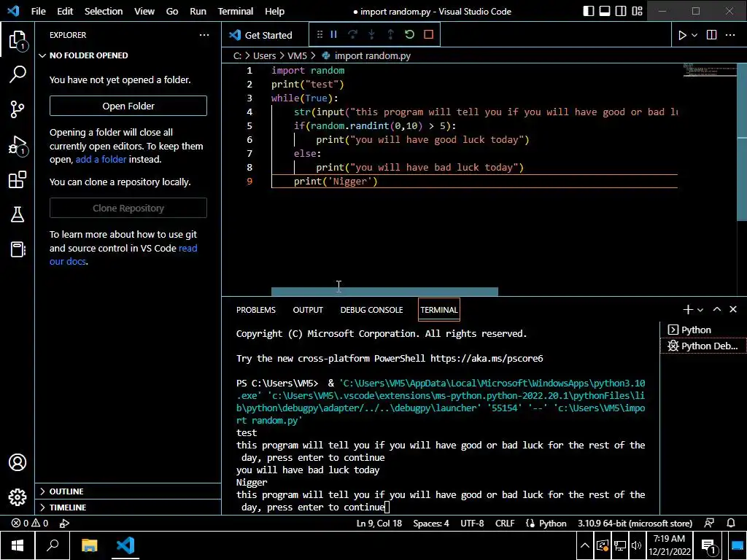Image resolution: width=747 pixels, height=560 pixels.
Task: Pause the debug session
Action: pyautogui.click(x=333, y=34)
